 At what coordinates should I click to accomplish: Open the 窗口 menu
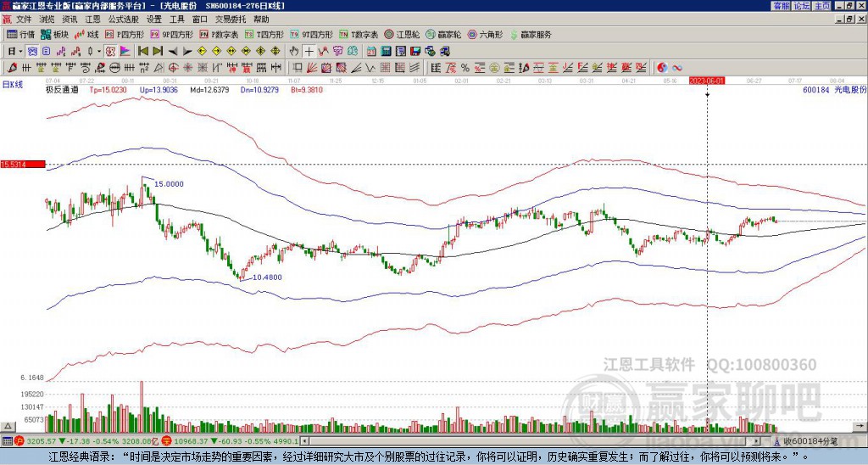[x=200, y=20]
